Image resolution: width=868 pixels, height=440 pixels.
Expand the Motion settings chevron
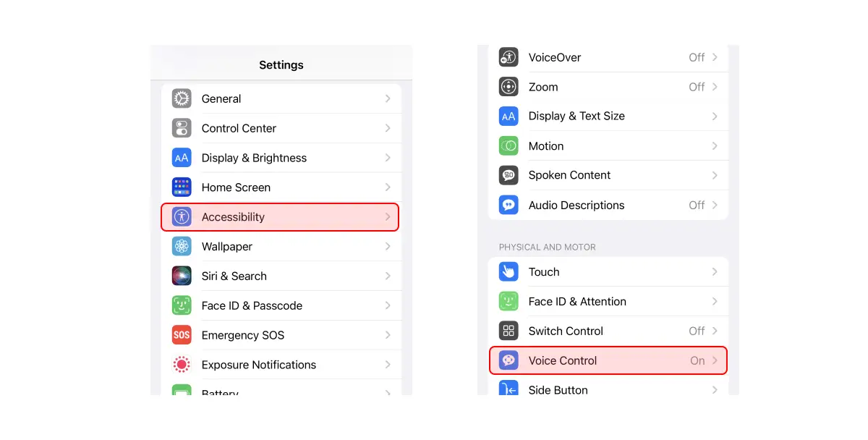[715, 145]
